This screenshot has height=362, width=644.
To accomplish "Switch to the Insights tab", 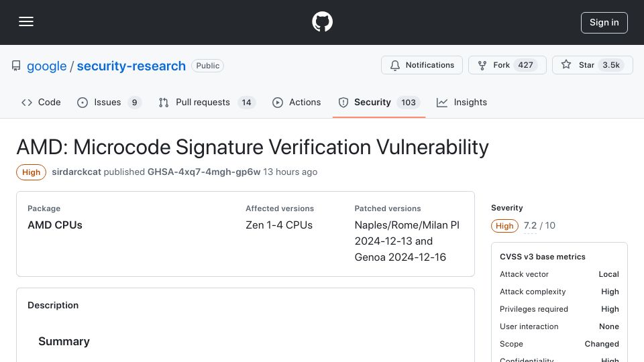I will coord(462,102).
